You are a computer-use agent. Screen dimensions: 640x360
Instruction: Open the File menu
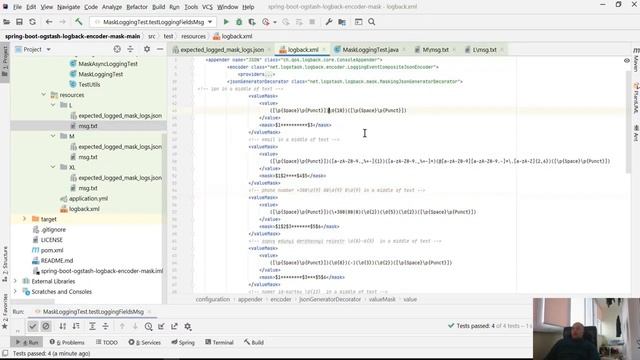click(x=17, y=7)
